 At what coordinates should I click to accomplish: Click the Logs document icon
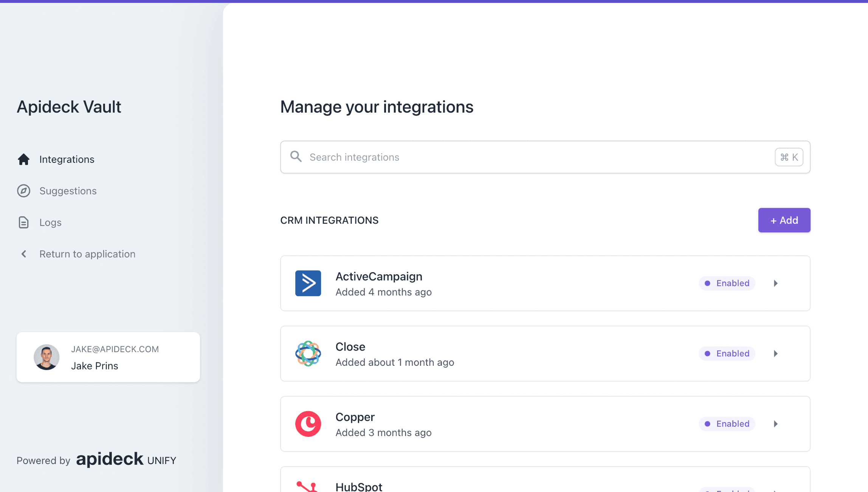[x=23, y=222]
